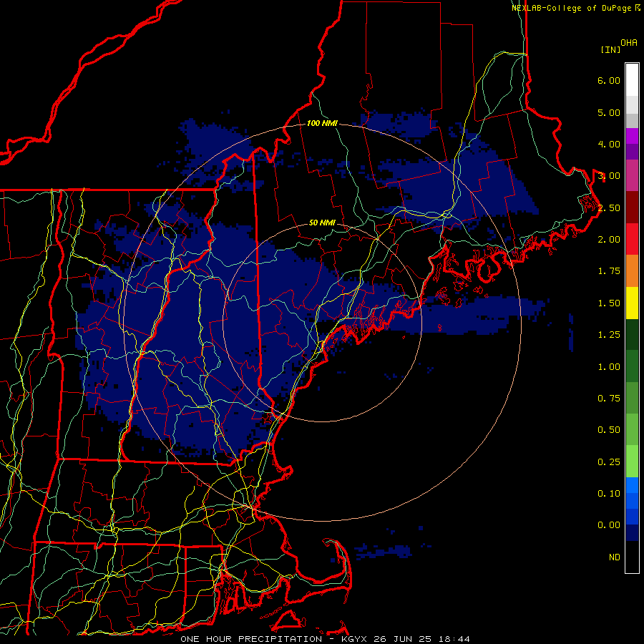Click the 0.00 legend value
Screen dimensions: 644x644
pyautogui.click(x=609, y=525)
